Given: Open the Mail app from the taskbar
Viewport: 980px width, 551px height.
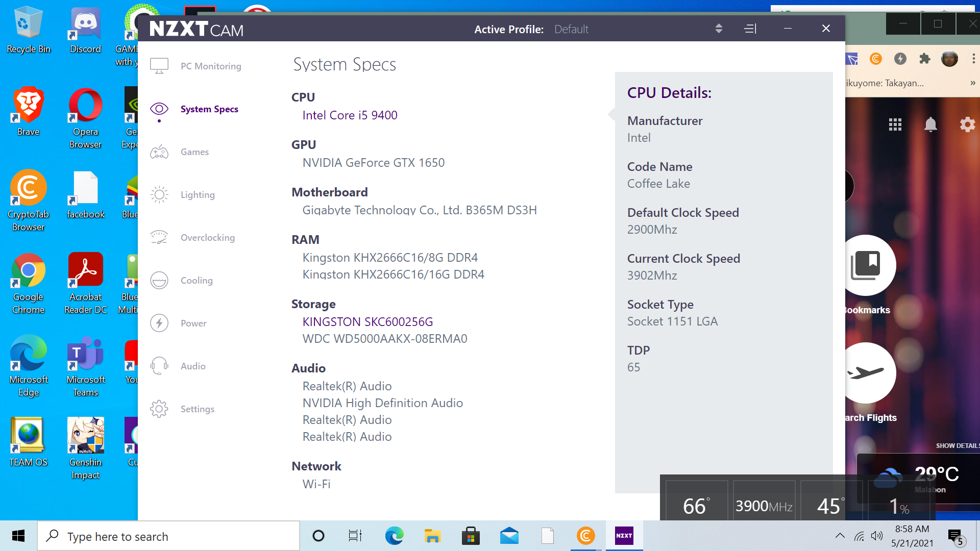Looking at the screenshot, I should [509, 536].
